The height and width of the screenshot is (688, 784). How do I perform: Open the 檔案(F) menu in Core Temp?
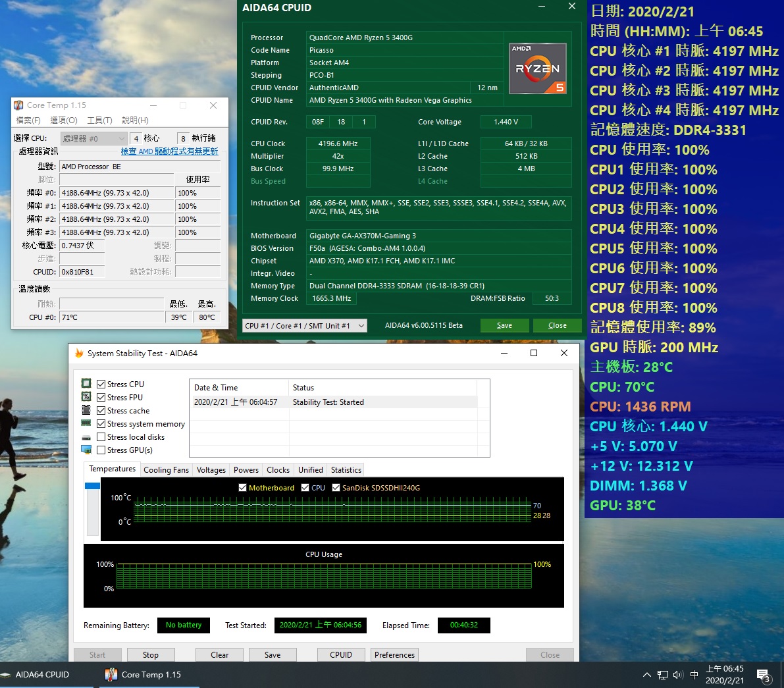tap(28, 120)
